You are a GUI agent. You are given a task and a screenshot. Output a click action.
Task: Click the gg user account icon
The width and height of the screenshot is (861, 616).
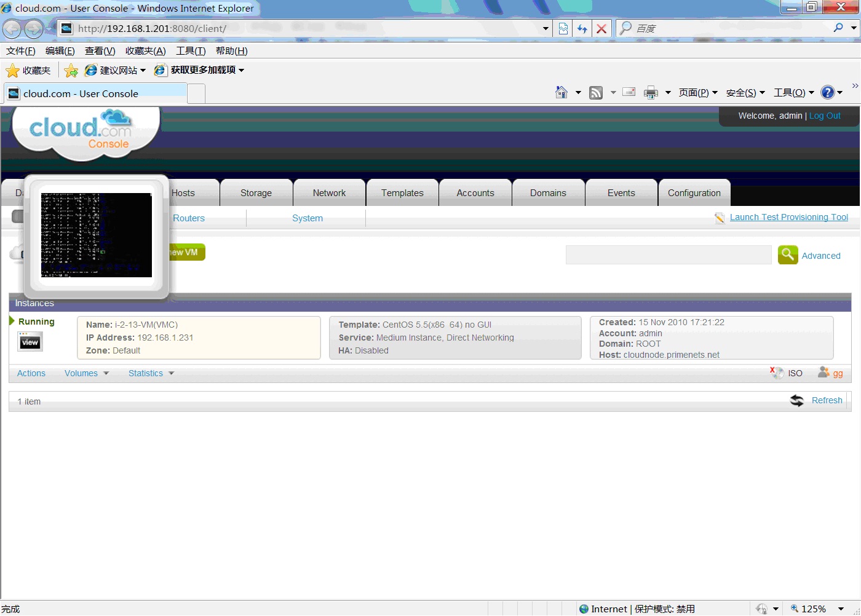click(x=823, y=372)
